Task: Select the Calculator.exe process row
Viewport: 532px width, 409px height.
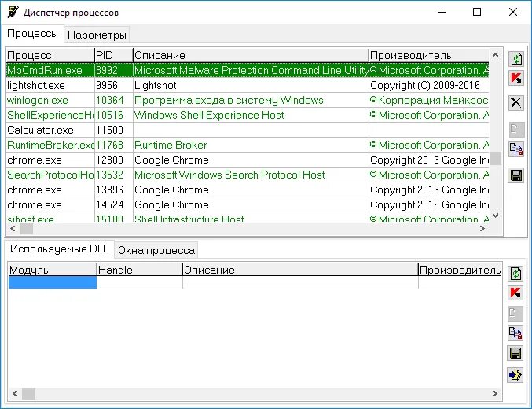Action: click(248, 130)
